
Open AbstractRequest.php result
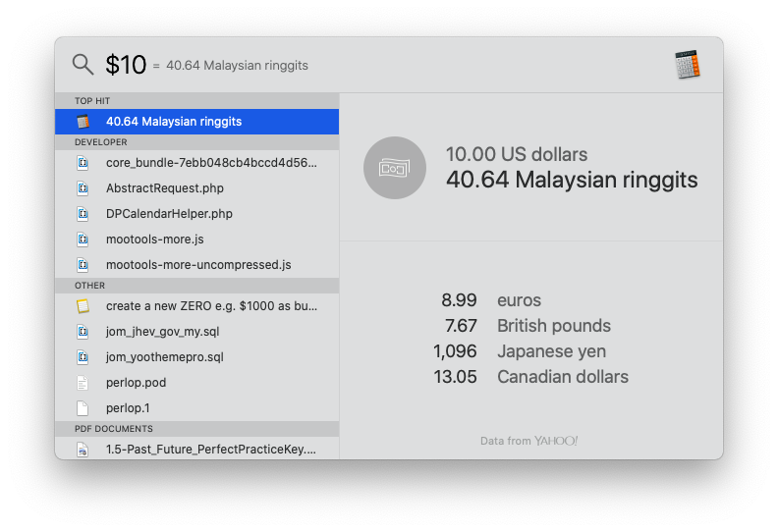pos(197,188)
